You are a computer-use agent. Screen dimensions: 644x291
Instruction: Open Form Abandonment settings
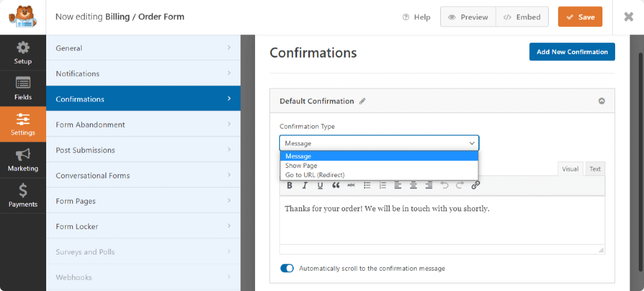(x=143, y=125)
